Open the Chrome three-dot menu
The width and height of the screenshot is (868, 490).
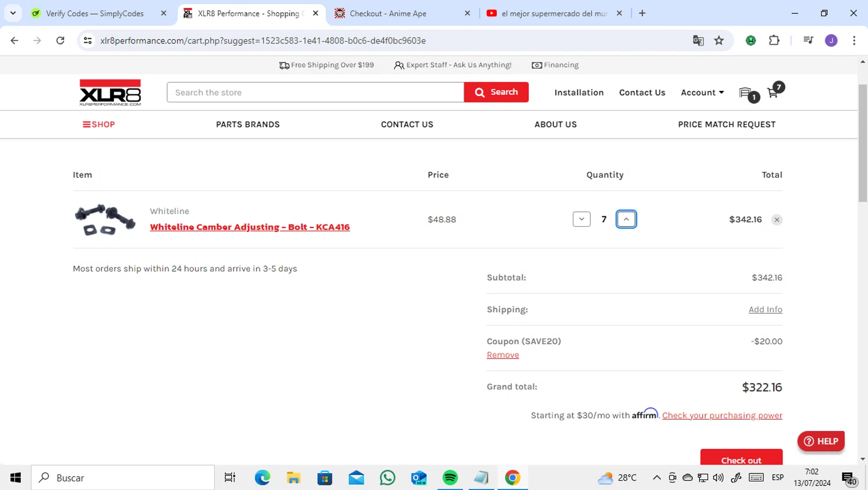(x=854, y=40)
